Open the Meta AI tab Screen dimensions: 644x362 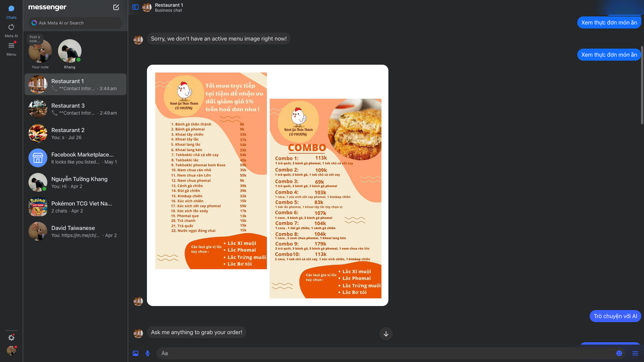point(11,31)
